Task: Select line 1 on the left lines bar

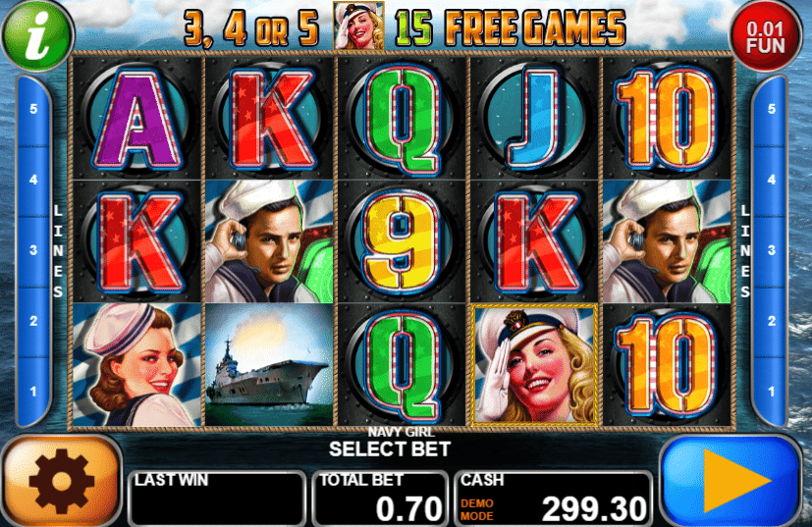Action: 33,392
